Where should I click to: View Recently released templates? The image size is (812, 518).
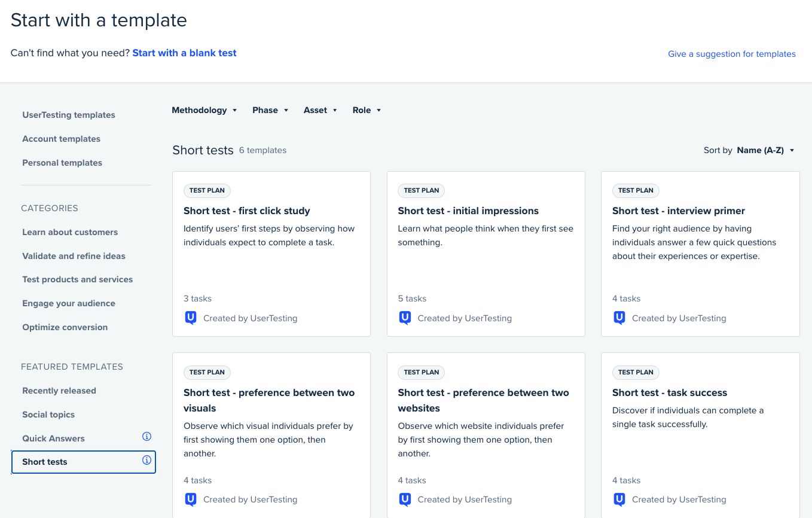tap(59, 391)
